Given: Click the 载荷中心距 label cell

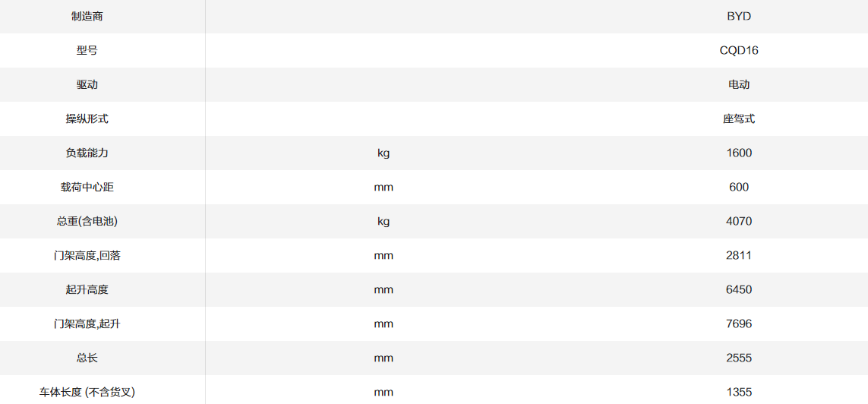Looking at the screenshot, I should [87, 187].
